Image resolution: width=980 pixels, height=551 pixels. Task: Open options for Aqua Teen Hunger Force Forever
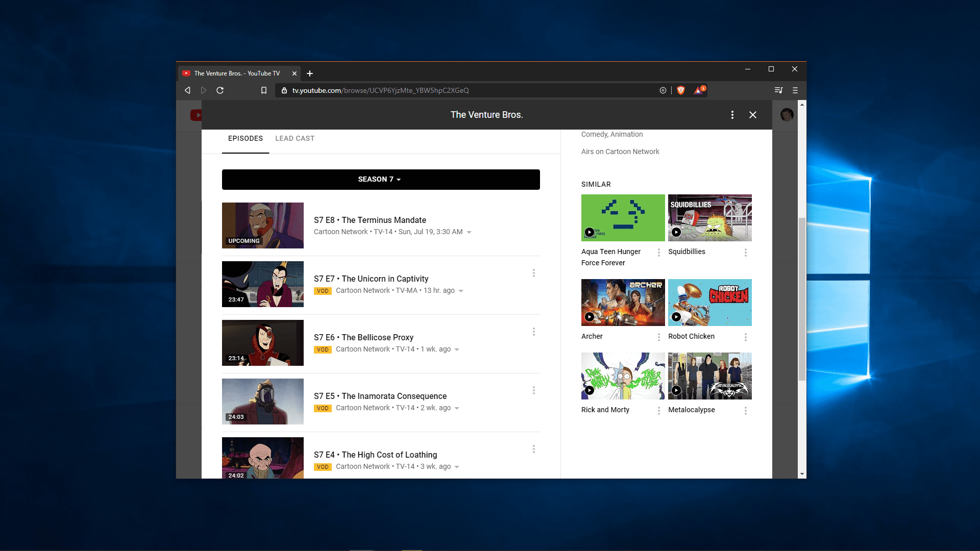[659, 253]
